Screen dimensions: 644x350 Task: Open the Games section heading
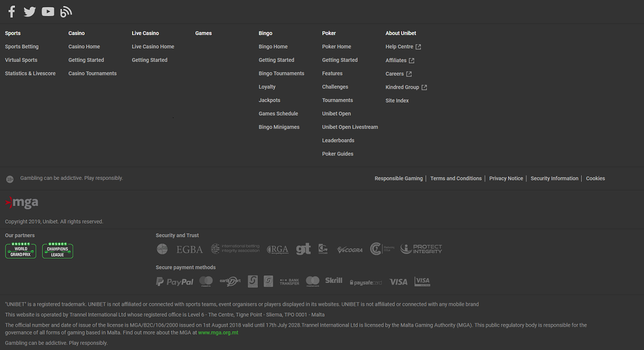coord(203,33)
